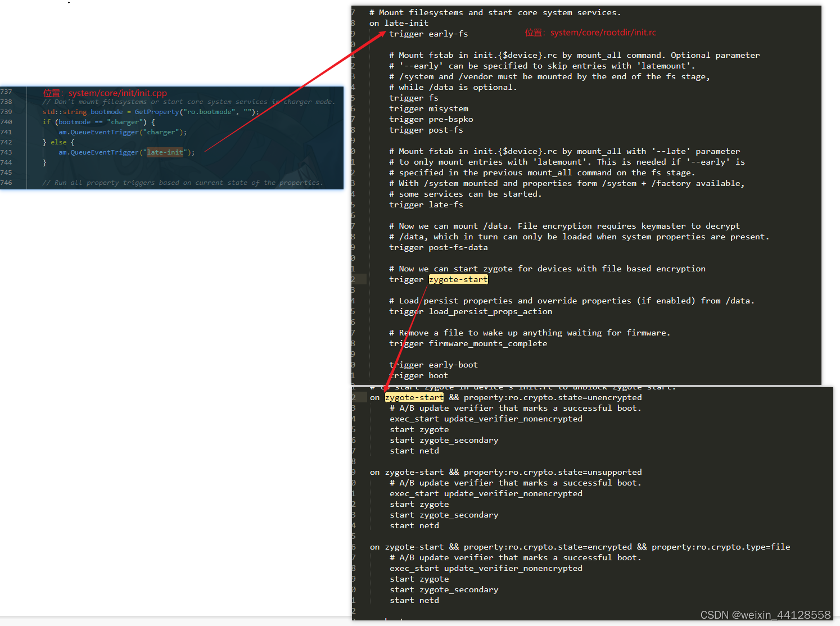Click the 'trigger late-fs' line
840x626 pixels.
click(426, 205)
